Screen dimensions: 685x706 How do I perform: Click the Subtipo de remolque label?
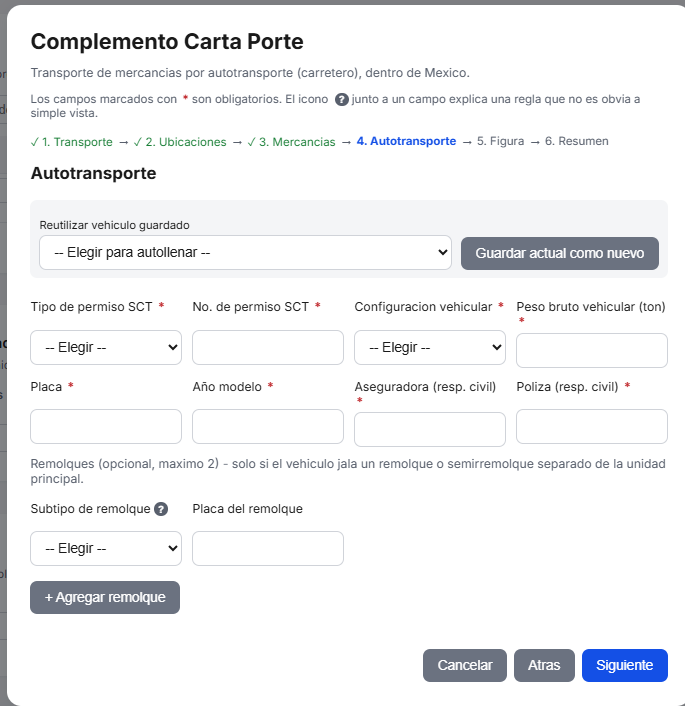tap(91, 509)
